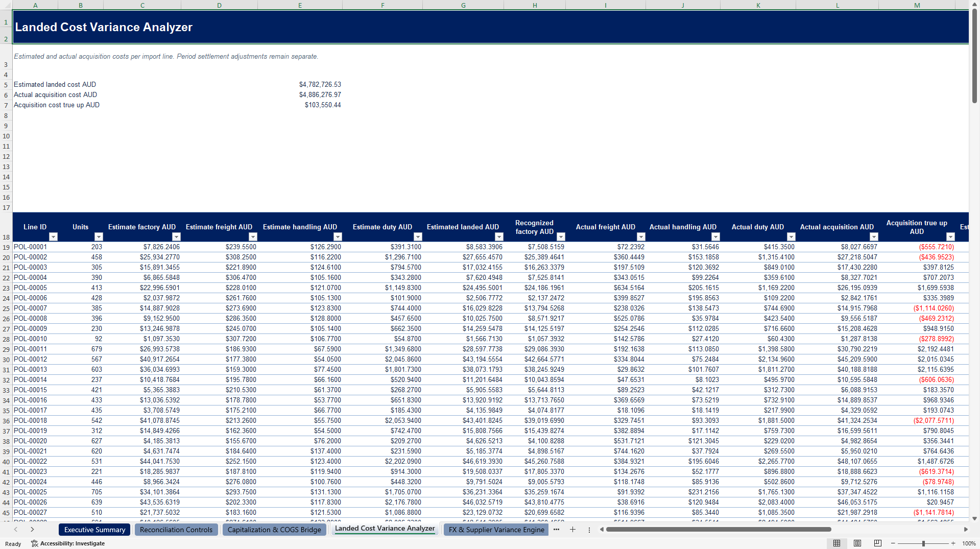
Task: Open Actual acquisition AUD filter
Action: [874, 237]
